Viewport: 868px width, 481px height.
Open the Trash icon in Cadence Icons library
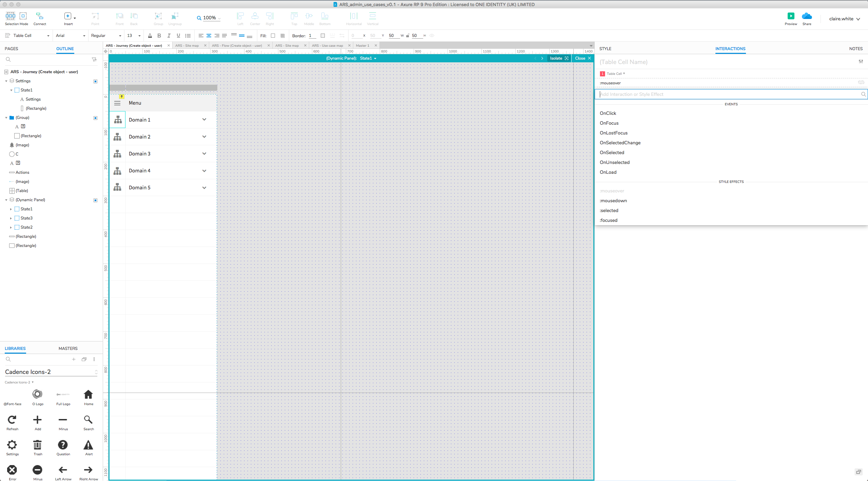(x=38, y=445)
